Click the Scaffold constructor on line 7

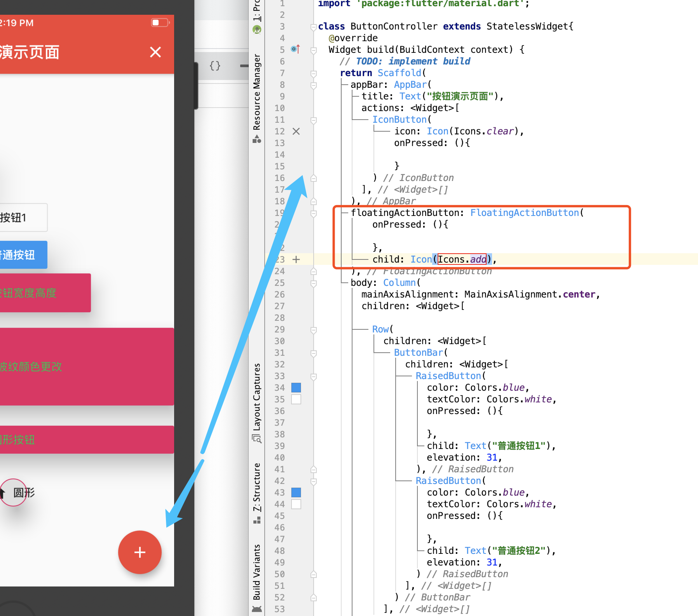[x=400, y=73]
